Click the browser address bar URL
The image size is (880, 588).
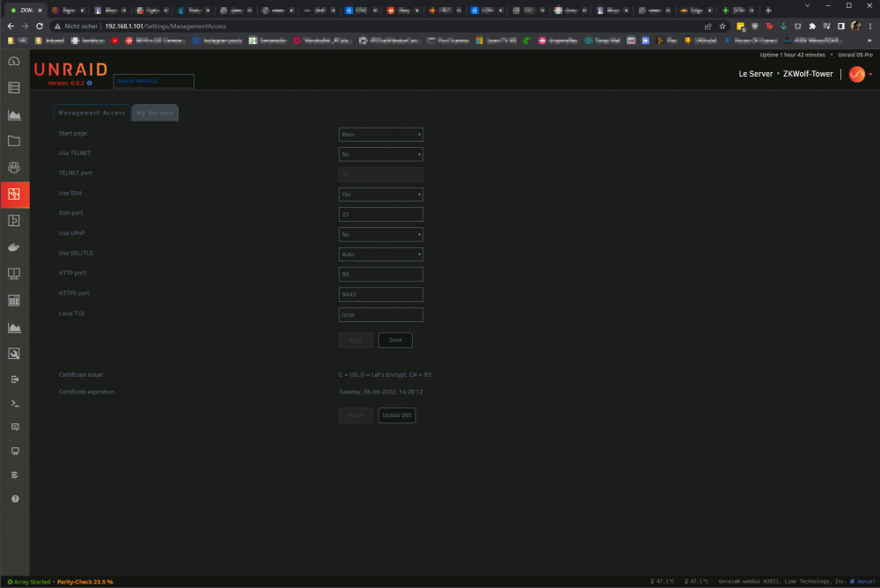click(165, 26)
